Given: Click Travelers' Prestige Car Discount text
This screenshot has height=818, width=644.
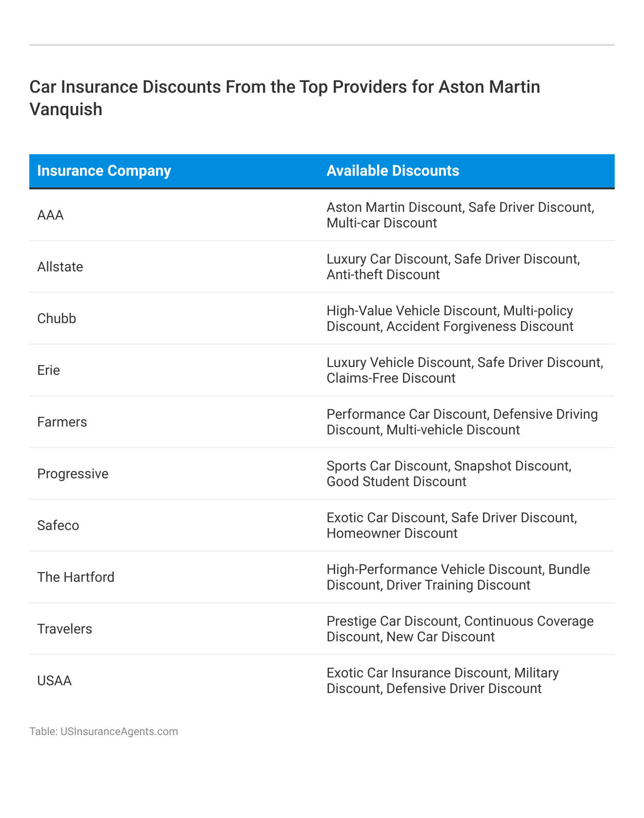Looking at the screenshot, I should tap(392, 621).
